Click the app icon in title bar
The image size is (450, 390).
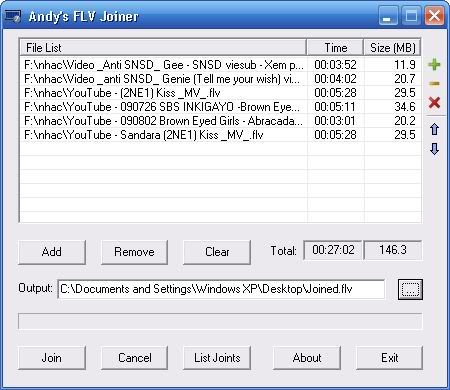[13, 16]
